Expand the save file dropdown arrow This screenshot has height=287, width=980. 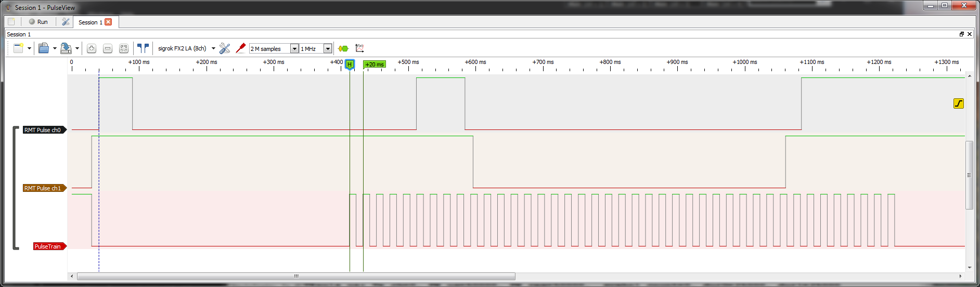point(77,48)
